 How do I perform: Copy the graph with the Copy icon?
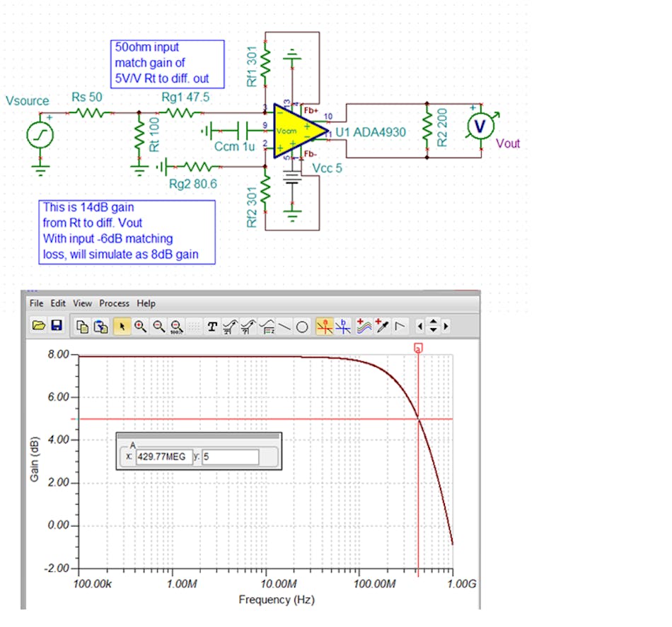pos(82,326)
